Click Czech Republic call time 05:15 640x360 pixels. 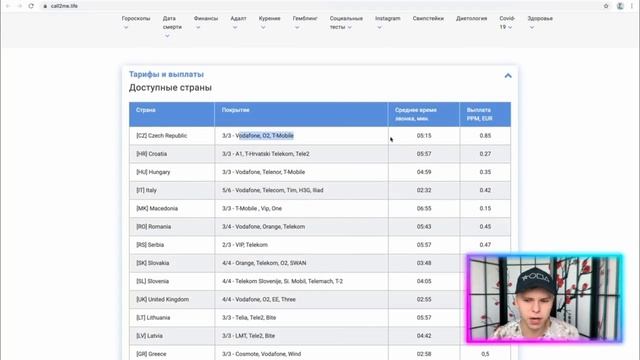(x=424, y=136)
